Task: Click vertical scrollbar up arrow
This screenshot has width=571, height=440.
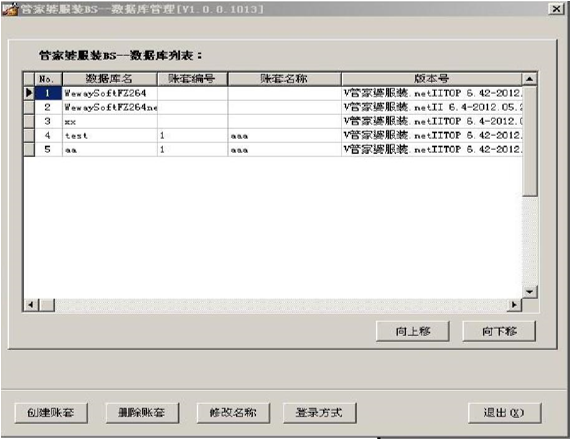Action: coord(529,79)
